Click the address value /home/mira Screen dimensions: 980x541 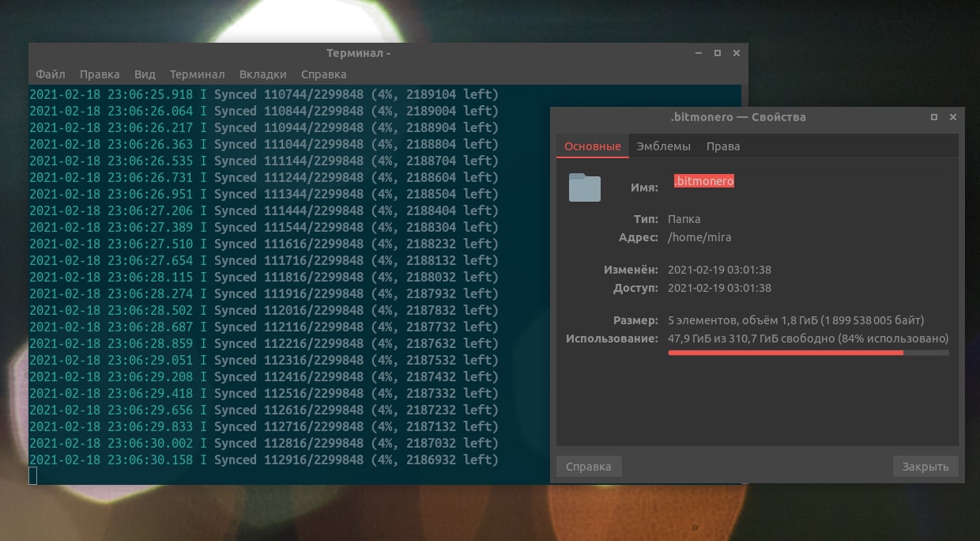(x=699, y=237)
